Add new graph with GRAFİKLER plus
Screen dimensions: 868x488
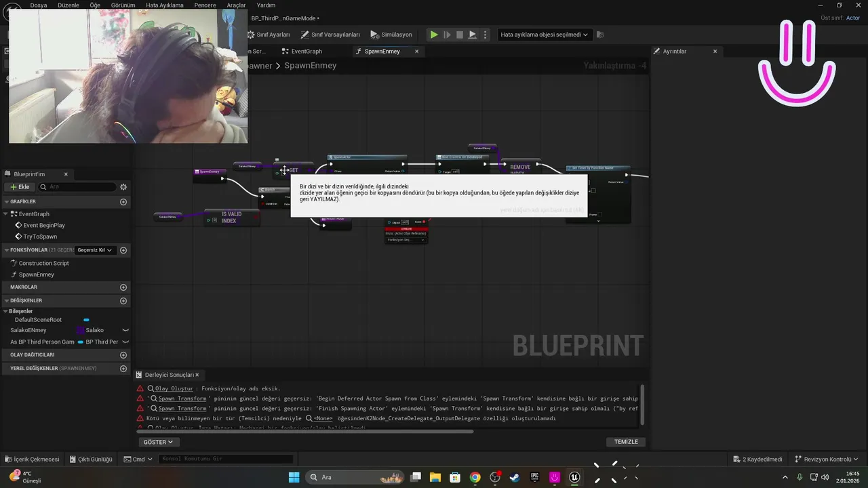[x=123, y=202]
